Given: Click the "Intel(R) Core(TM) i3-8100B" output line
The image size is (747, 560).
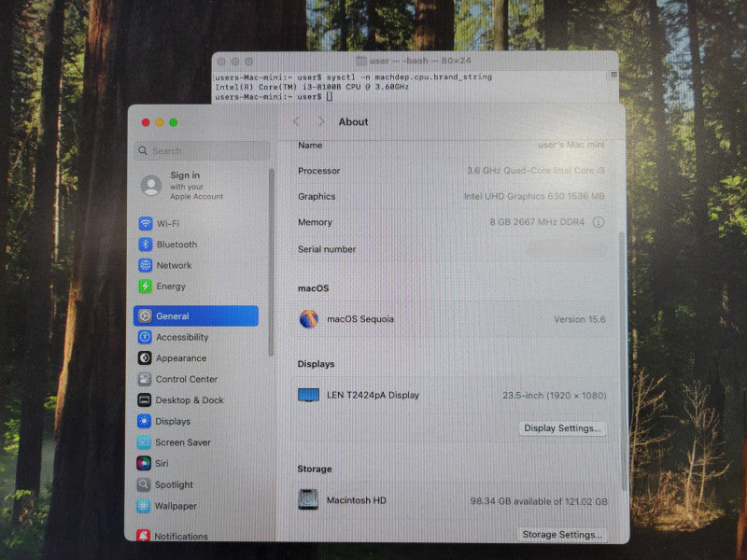Looking at the screenshot, I should tap(312, 87).
